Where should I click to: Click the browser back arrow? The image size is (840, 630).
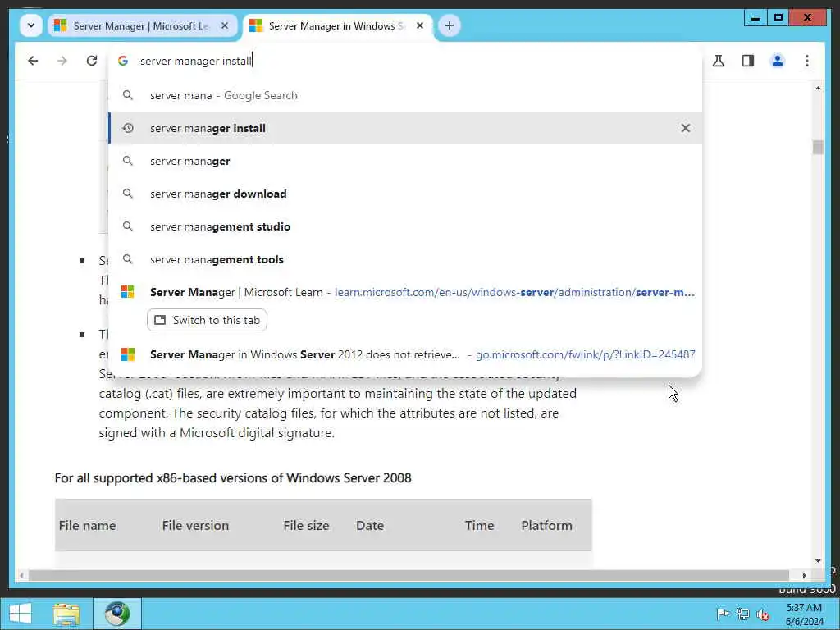[x=33, y=61]
